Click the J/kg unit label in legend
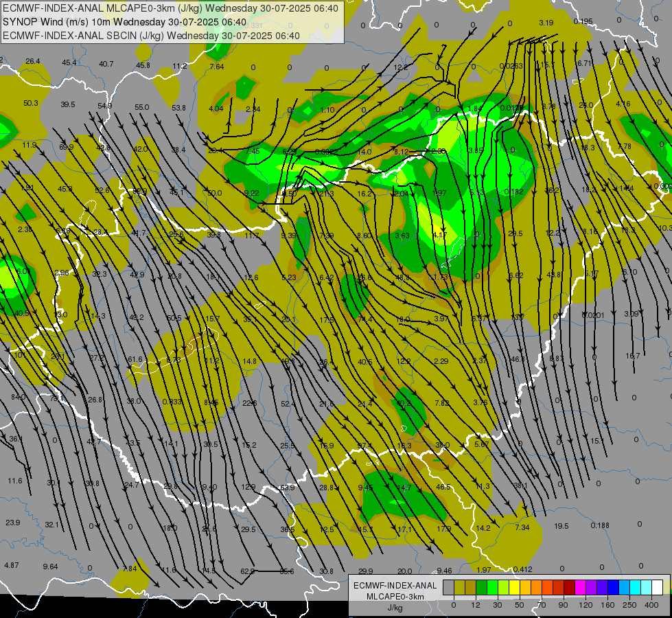The height and width of the screenshot is (618, 672). click(395, 608)
